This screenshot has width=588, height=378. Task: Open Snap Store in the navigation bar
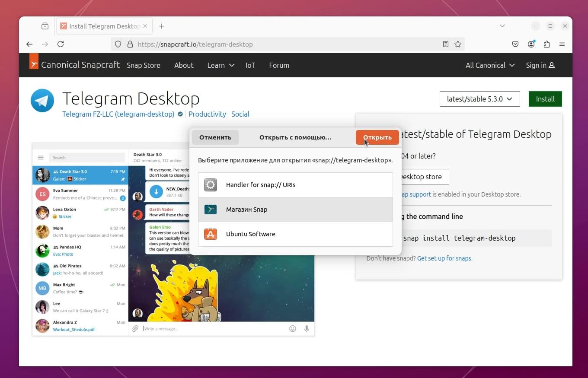tap(144, 65)
